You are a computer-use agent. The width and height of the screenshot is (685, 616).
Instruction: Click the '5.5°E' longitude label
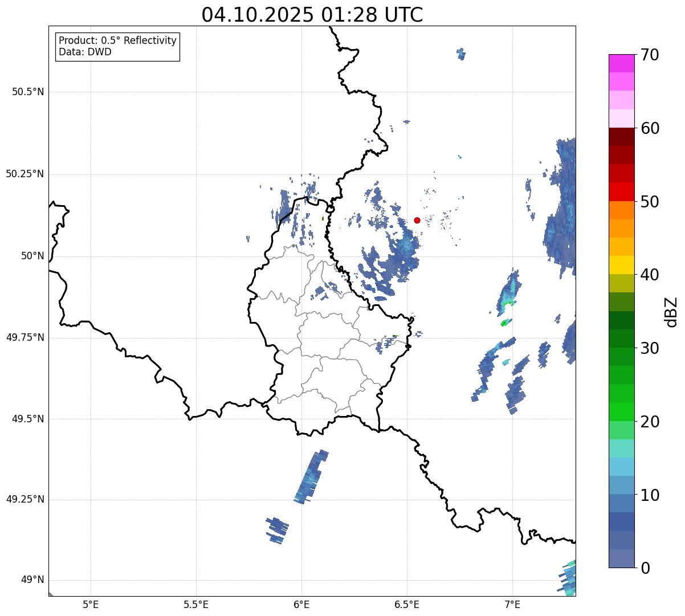point(196,604)
